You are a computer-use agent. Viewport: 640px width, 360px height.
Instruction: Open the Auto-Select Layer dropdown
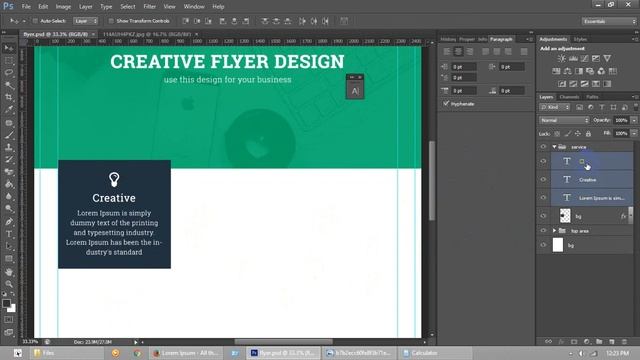coord(86,21)
